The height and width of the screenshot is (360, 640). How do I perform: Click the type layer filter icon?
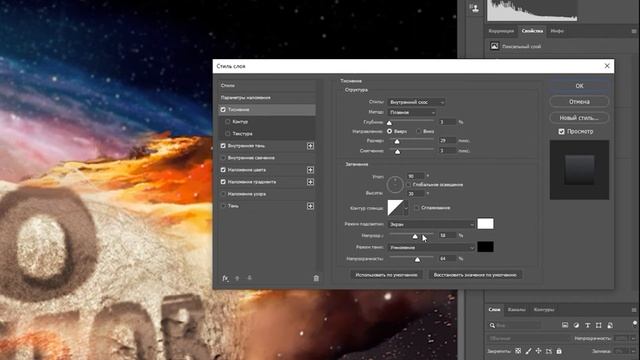click(587, 325)
